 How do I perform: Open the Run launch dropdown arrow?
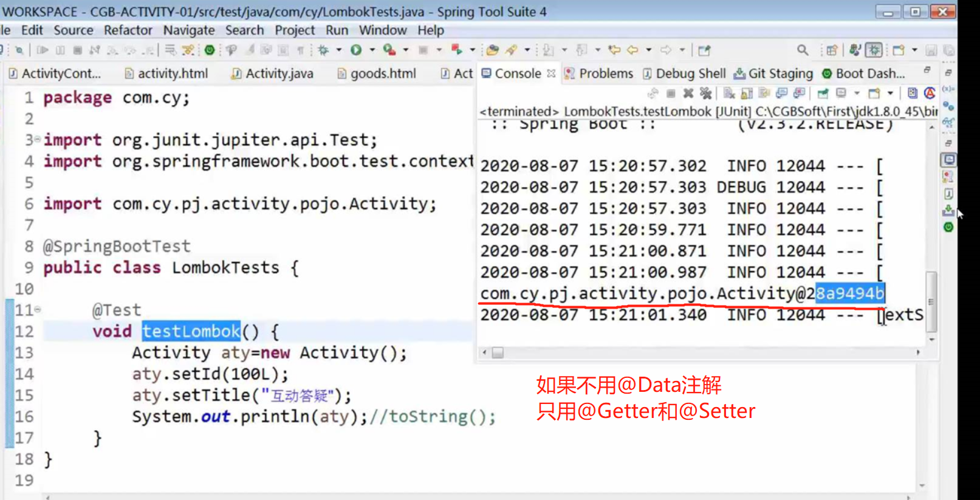pos(372,50)
